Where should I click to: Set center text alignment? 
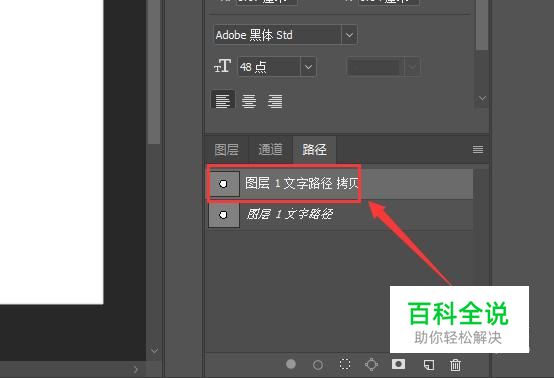[249, 101]
